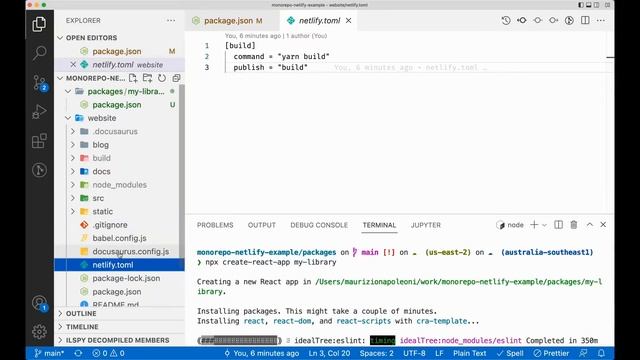Screen dimensions: 640x360
Task: Select the Terminal panel tab
Action: coord(379,225)
